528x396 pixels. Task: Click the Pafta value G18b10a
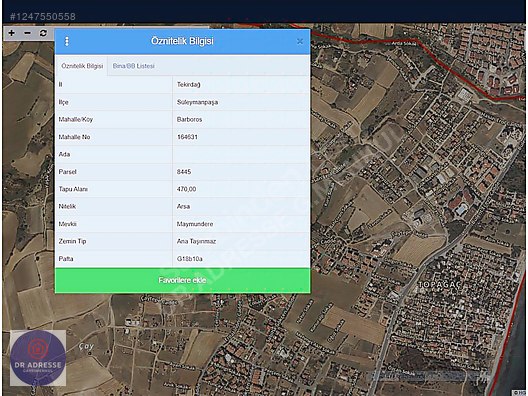(x=190, y=259)
